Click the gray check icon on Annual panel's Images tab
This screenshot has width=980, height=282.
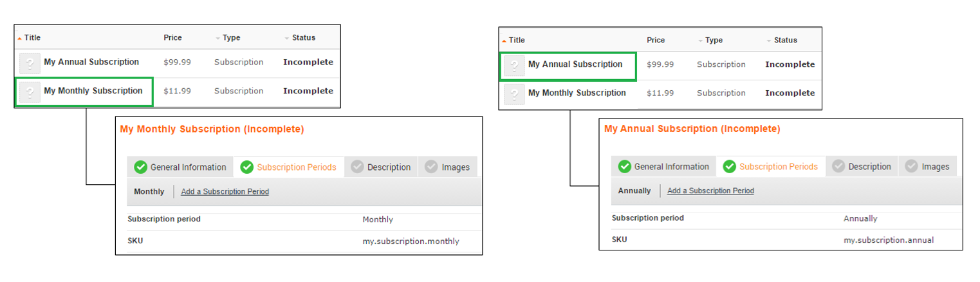pyautogui.click(x=911, y=167)
